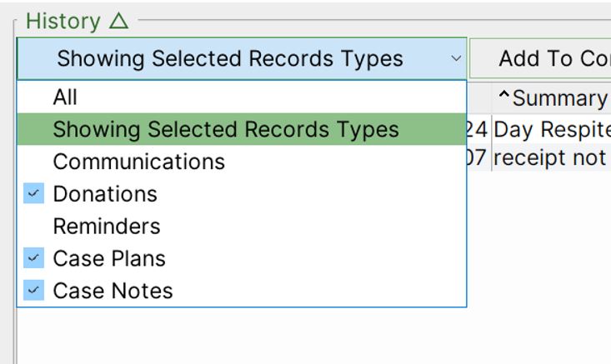Select the Communications record type

pyautogui.click(x=242, y=162)
